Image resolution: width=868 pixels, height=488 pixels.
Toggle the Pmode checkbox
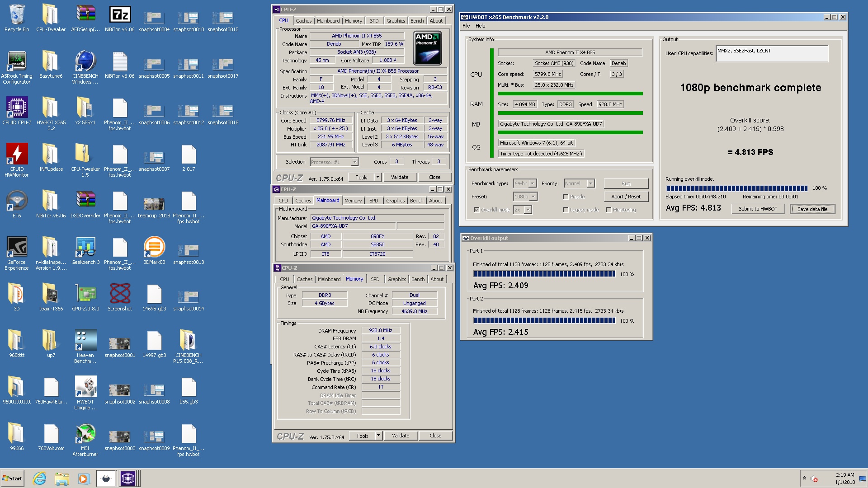click(566, 197)
